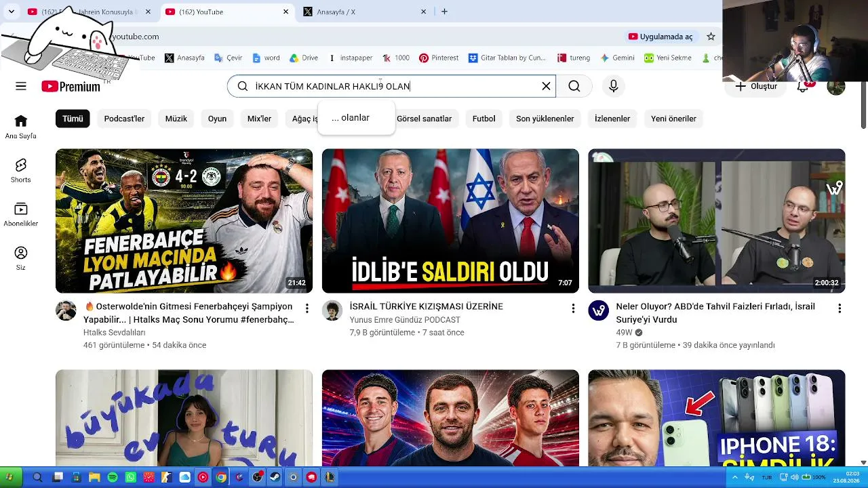Open the Siz page in the sidebar

(21, 258)
